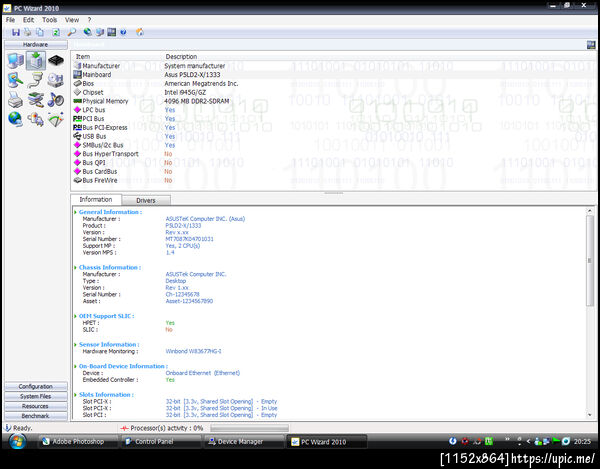
Task: Open the I/O Ports cable icon
Action: pos(36,80)
